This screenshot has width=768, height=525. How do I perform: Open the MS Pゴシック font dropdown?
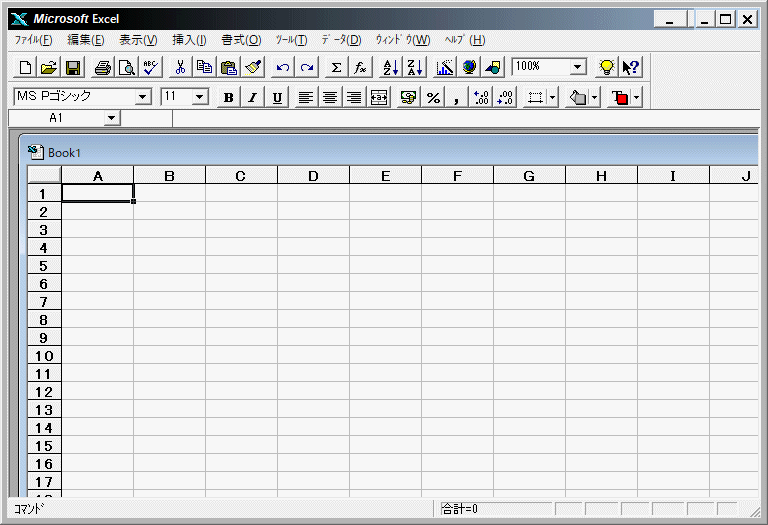(x=143, y=97)
